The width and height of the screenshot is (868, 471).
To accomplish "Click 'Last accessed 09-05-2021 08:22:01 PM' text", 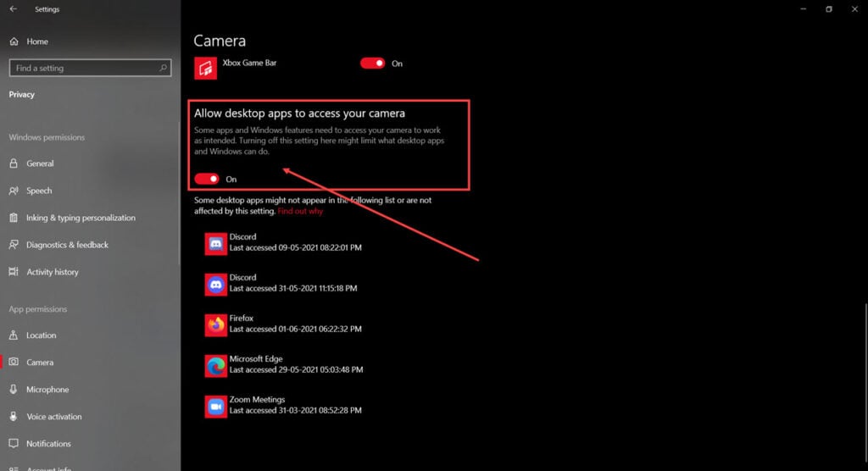I will pos(296,247).
